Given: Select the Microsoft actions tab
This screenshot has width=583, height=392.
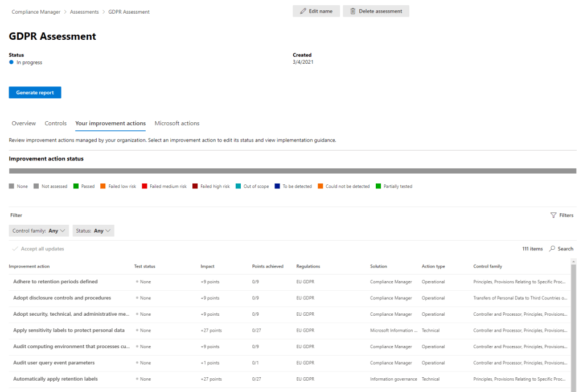Looking at the screenshot, I should [177, 123].
